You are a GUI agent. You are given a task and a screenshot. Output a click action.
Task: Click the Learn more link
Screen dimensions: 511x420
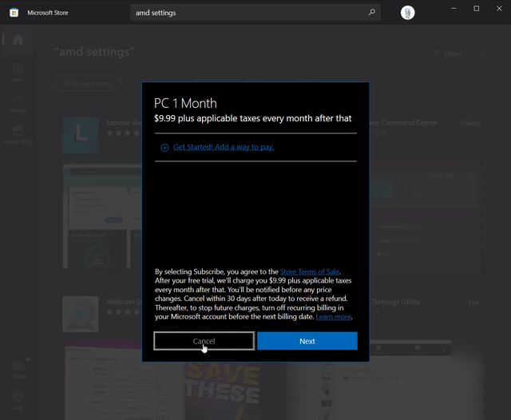pyautogui.click(x=334, y=317)
